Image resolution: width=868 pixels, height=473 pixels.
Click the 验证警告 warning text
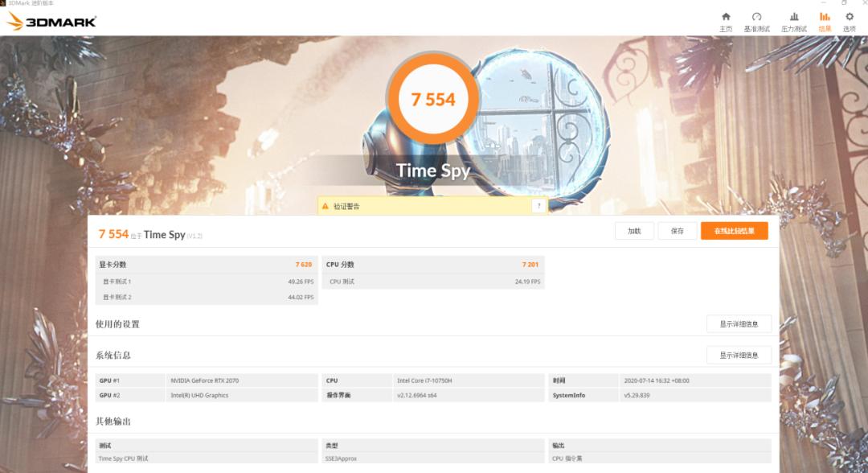coord(346,206)
